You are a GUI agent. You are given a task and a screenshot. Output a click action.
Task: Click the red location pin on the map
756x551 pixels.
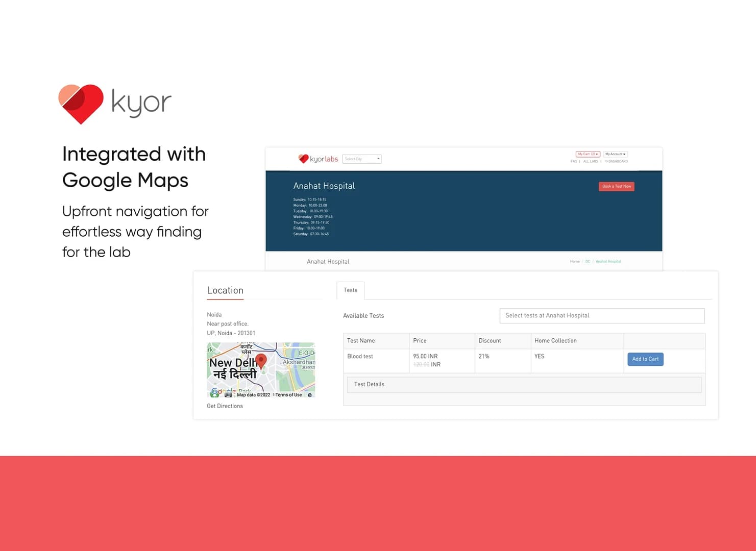261,361
